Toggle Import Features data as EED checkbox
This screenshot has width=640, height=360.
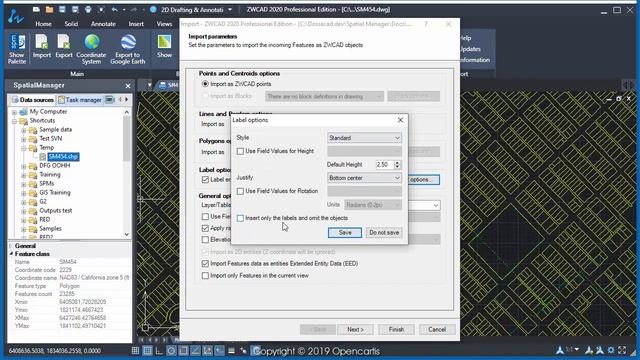205,264
